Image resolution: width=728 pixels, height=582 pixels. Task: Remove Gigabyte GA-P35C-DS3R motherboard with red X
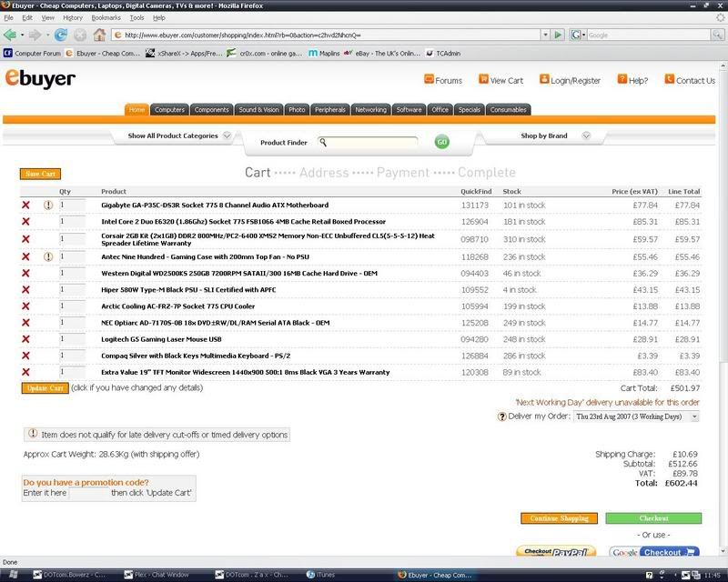click(x=26, y=206)
